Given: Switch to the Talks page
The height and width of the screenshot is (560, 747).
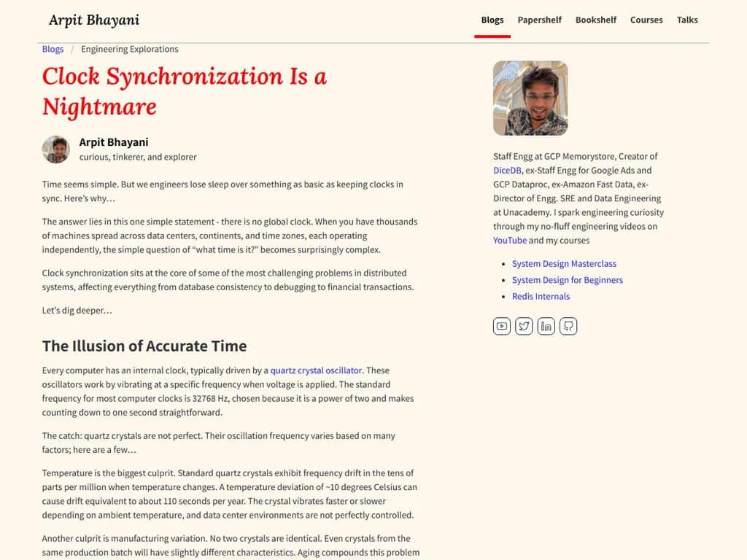Looking at the screenshot, I should tap(687, 20).
